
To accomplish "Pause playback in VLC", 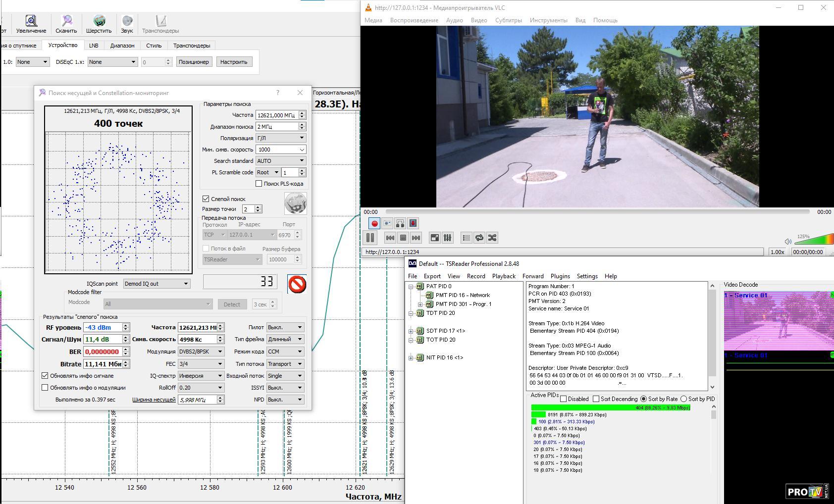I will tap(370, 238).
